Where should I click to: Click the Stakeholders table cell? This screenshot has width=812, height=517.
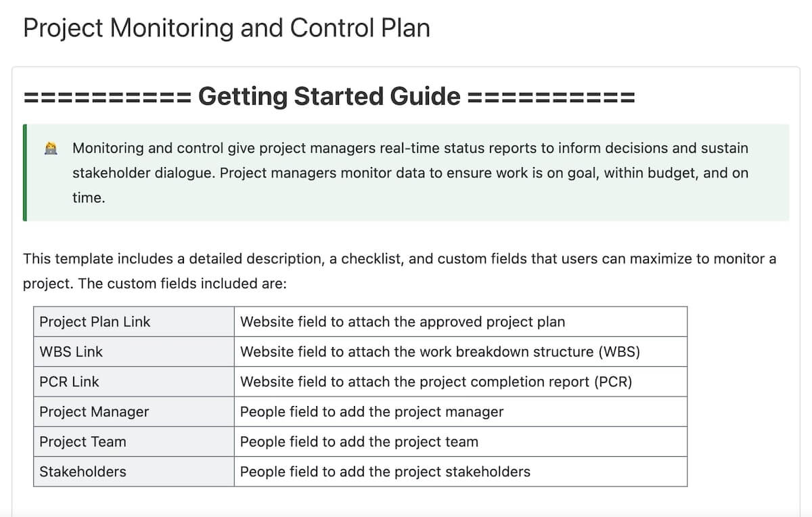coord(134,472)
